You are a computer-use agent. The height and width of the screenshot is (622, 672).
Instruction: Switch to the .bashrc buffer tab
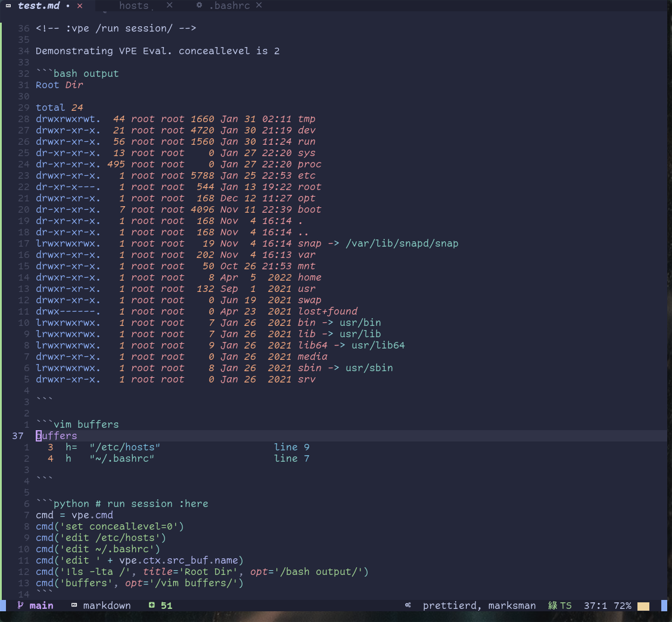229,5
